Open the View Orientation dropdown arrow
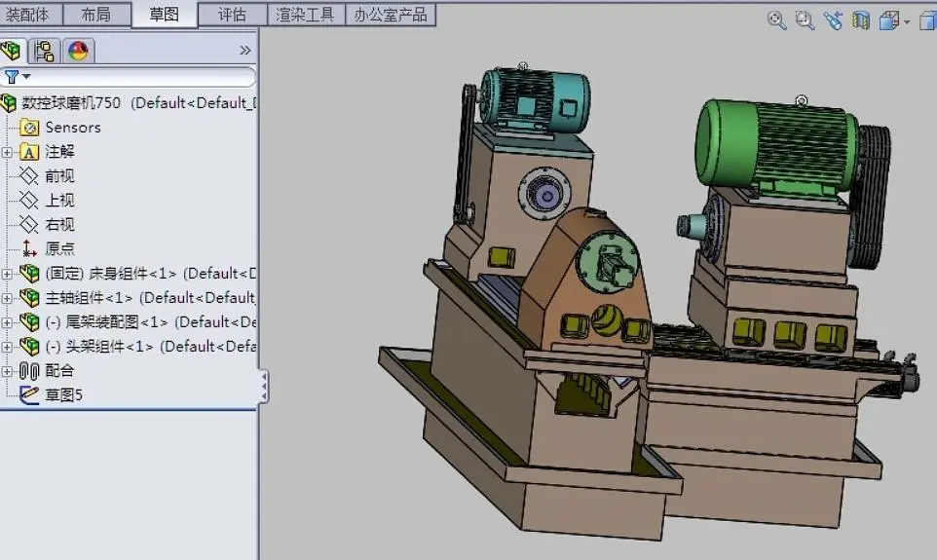937x560 pixels. (907, 22)
